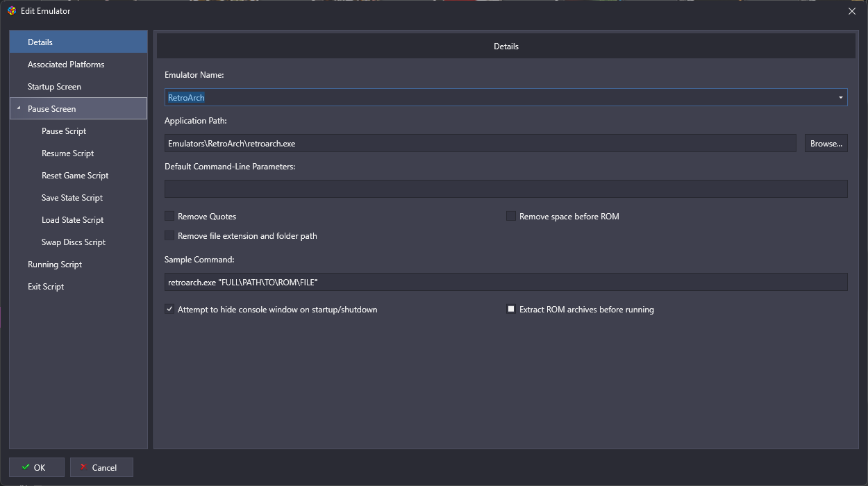The image size is (868, 486).
Task: Click the green checkmark icon on OK
Action: [x=26, y=467]
